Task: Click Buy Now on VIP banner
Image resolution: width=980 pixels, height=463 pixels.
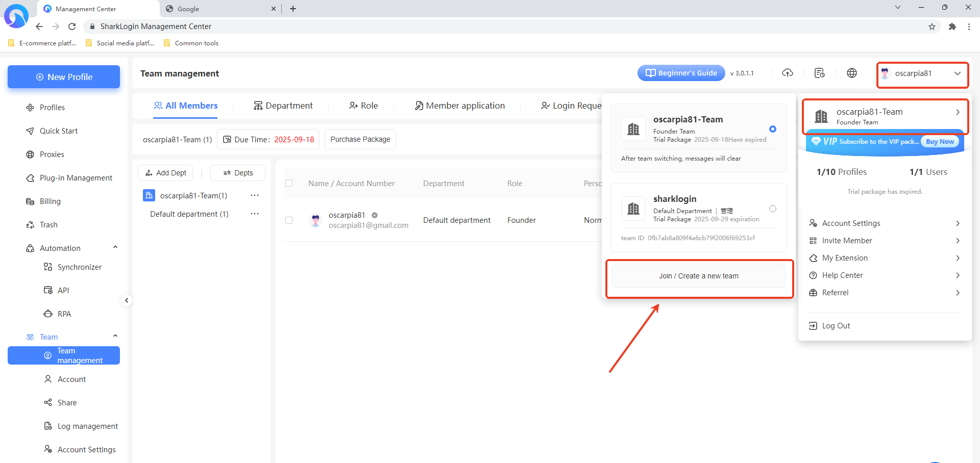Action: pyautogui.click(x=939, y=142)
